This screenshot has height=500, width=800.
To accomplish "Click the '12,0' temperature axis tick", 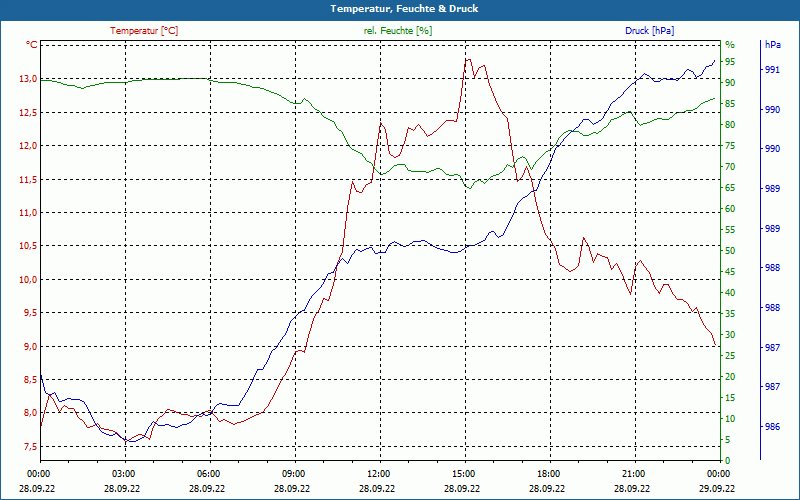I will click(29, 145).
